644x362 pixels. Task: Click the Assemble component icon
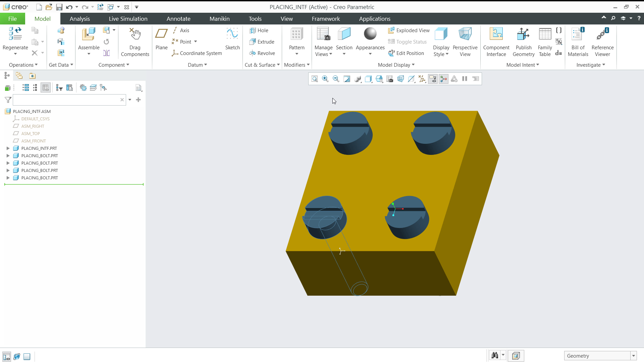click(x=89, y=34)
